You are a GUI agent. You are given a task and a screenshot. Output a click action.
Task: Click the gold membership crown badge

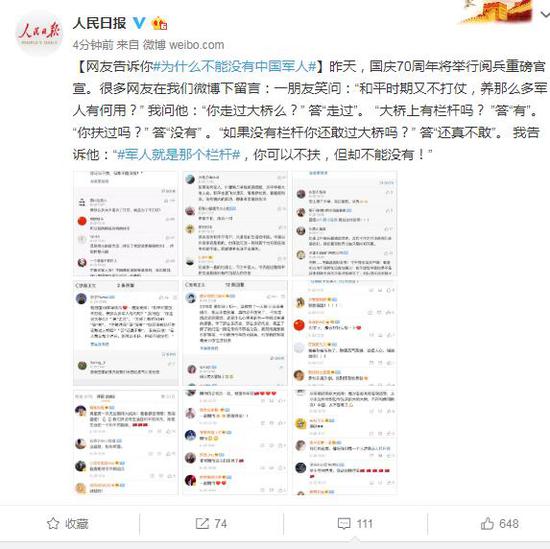(159, 24)
